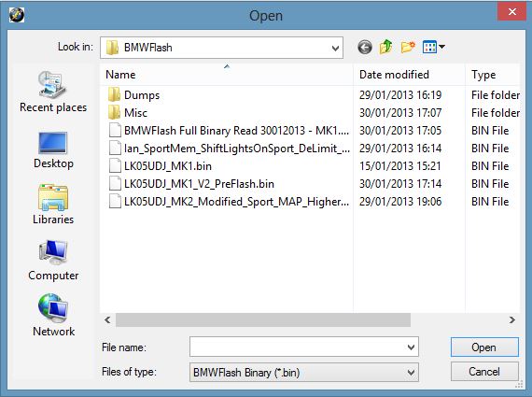Viewport: 532px width, 397px height.
Task: Click the Open button
Action: pos(484,347)
